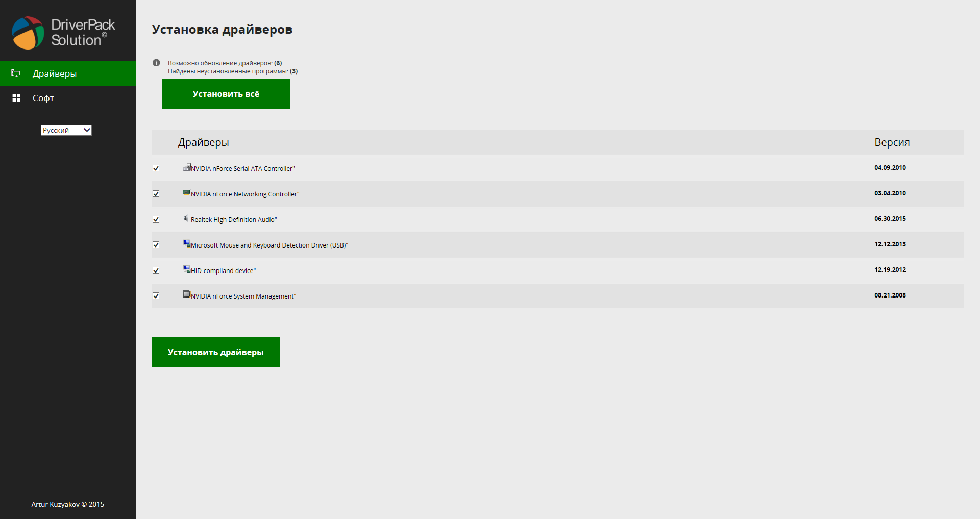The height and width of the screenshot is (519, 980).
Task: Open the Русский language dropdown
Action: (x=66, y=130)
